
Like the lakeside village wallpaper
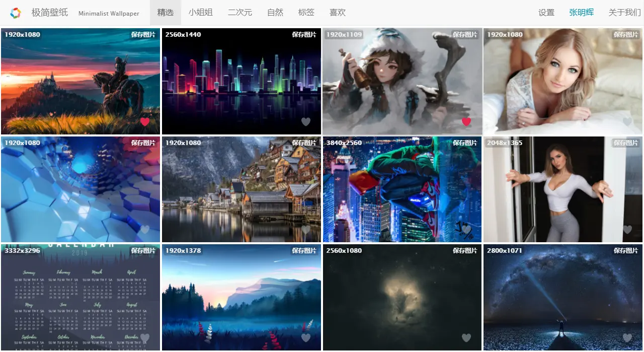pyautogui.click(x=306, y=230)
